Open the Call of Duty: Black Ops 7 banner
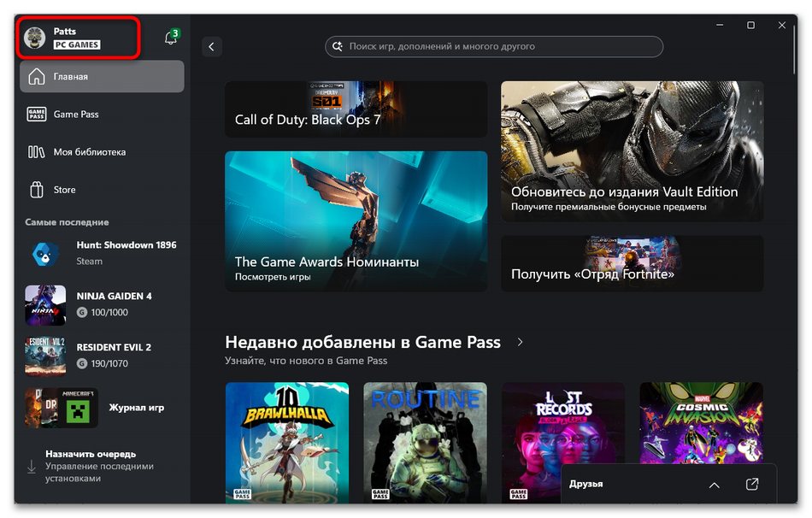812x518 pixels. coord(356,109)
